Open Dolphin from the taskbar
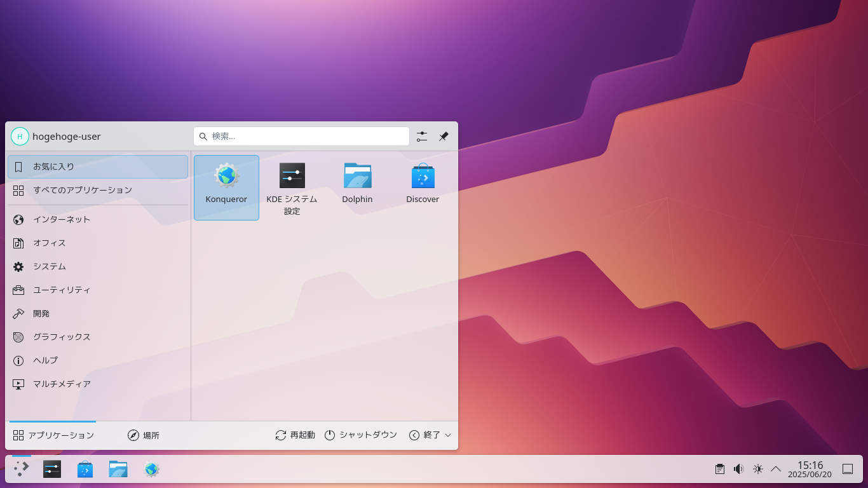This screenshot has height=488, width=868. 118,470
